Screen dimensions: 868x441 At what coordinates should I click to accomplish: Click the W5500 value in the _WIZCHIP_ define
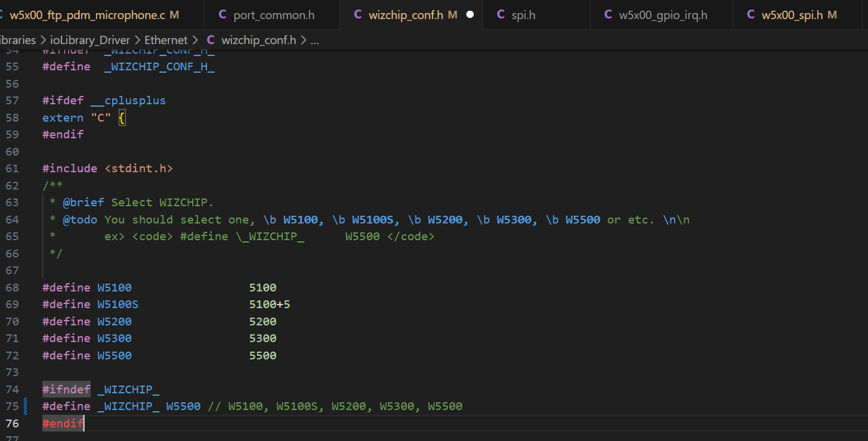tap(183, 406)
